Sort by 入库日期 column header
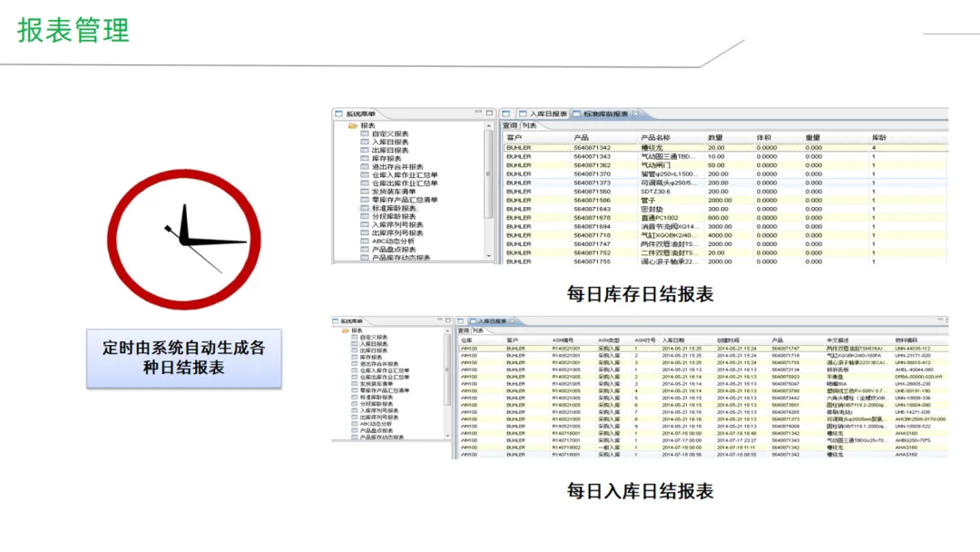Screen dimensions: 980x552 tap(673, 340)
